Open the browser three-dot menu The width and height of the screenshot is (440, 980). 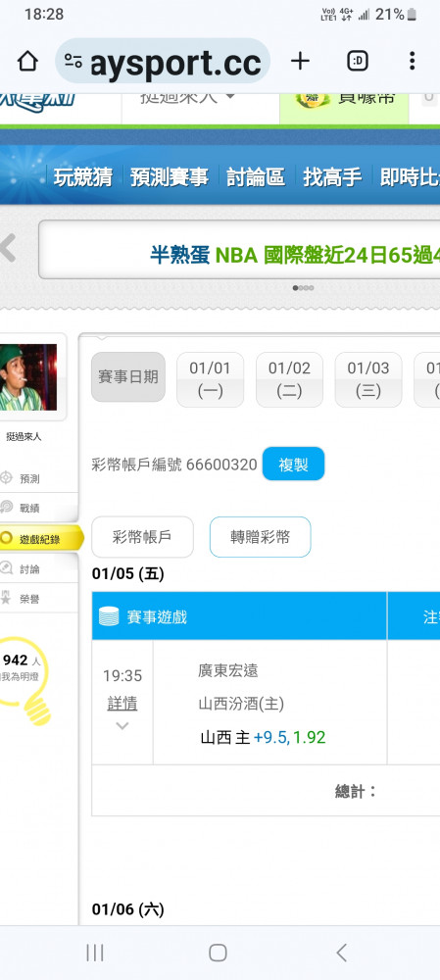pyautogui.click(x=412, y=61)
